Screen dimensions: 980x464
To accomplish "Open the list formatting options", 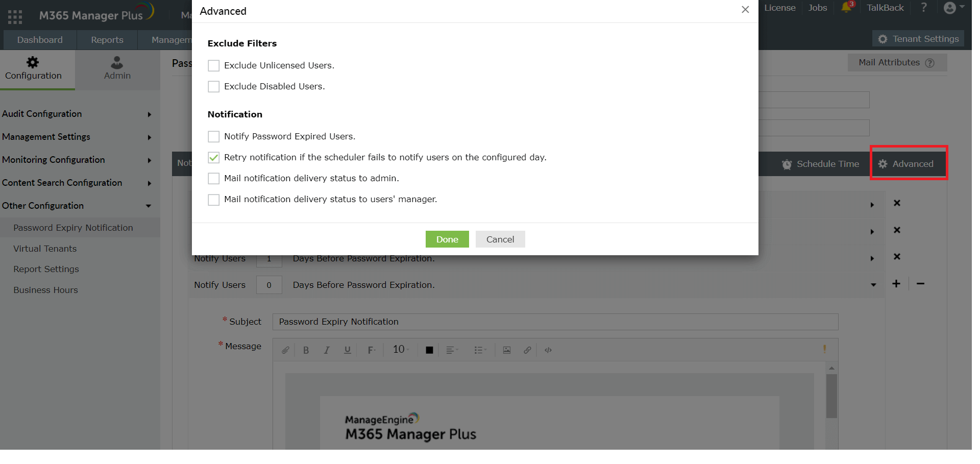I will [x=480, y=350].
